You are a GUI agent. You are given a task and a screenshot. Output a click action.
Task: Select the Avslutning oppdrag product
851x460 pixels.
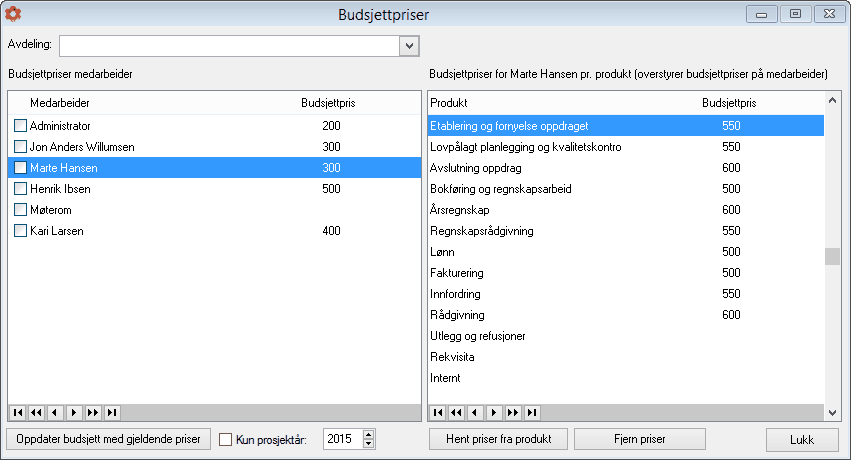click(475, 168)
